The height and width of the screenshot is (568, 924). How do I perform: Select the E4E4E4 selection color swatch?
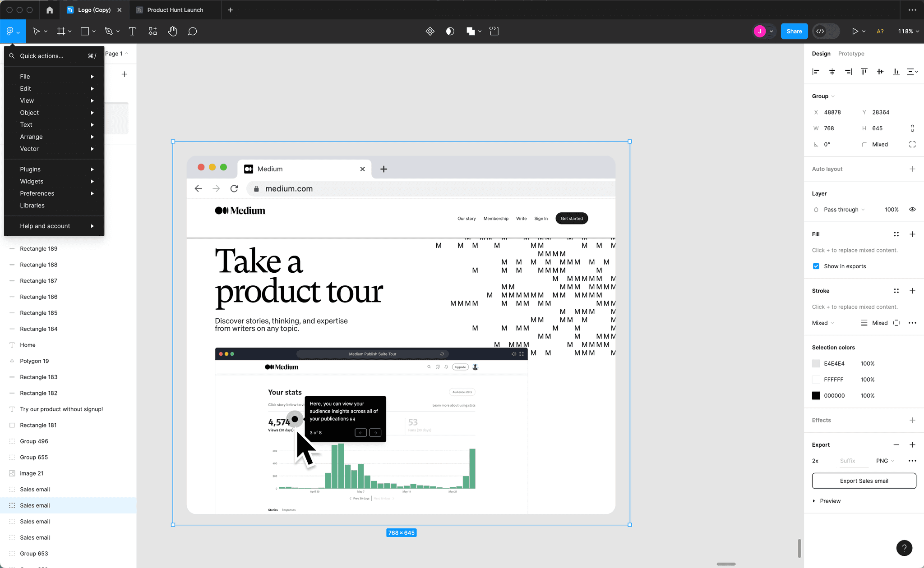tap(816, 363)
